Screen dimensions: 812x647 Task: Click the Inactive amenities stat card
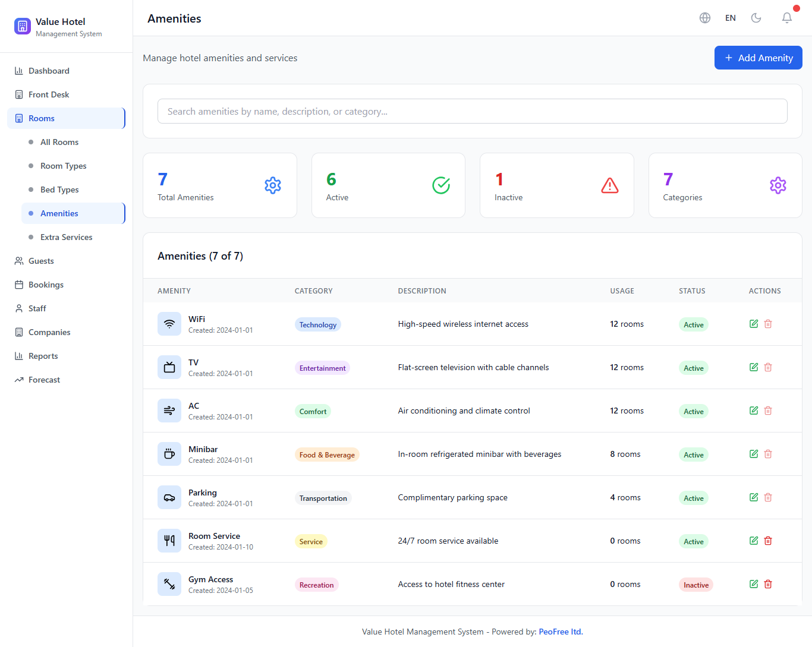(556, 185)
